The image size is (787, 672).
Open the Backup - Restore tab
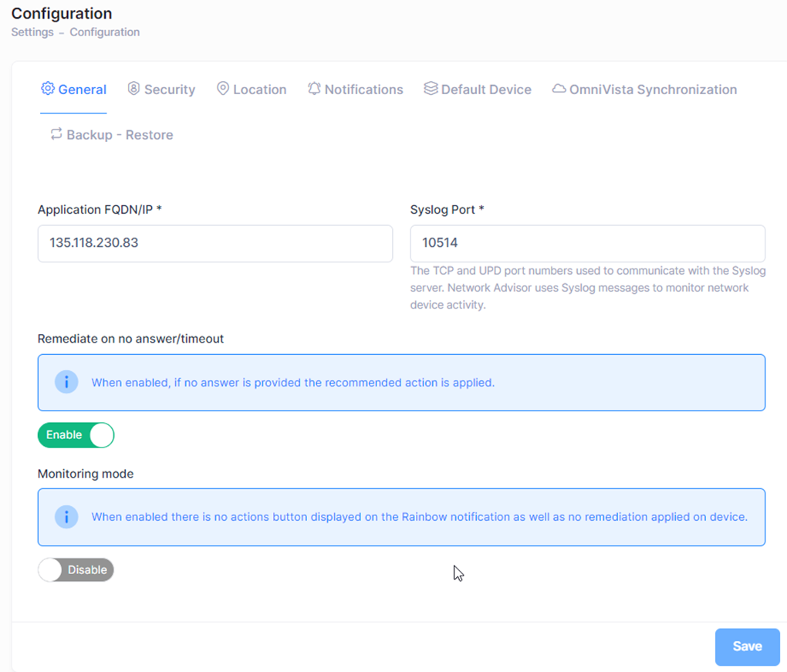click(x=120, y=135)
